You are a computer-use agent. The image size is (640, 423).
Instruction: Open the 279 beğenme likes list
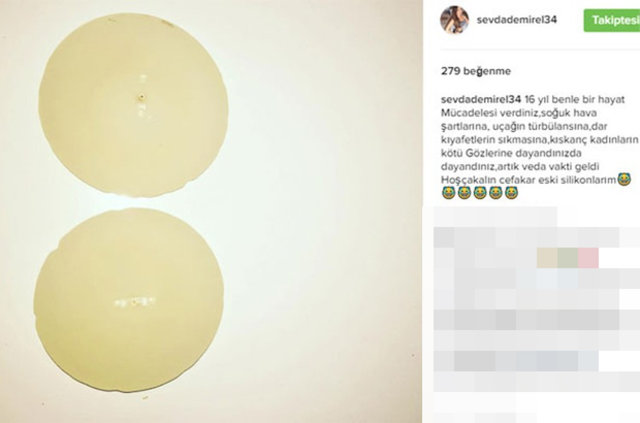click(x=476, y=71)
